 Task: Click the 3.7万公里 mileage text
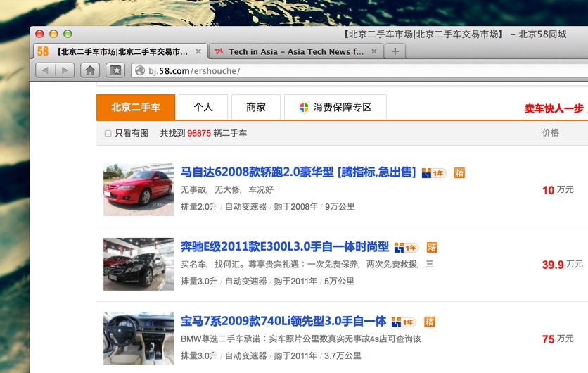(343, 355)
